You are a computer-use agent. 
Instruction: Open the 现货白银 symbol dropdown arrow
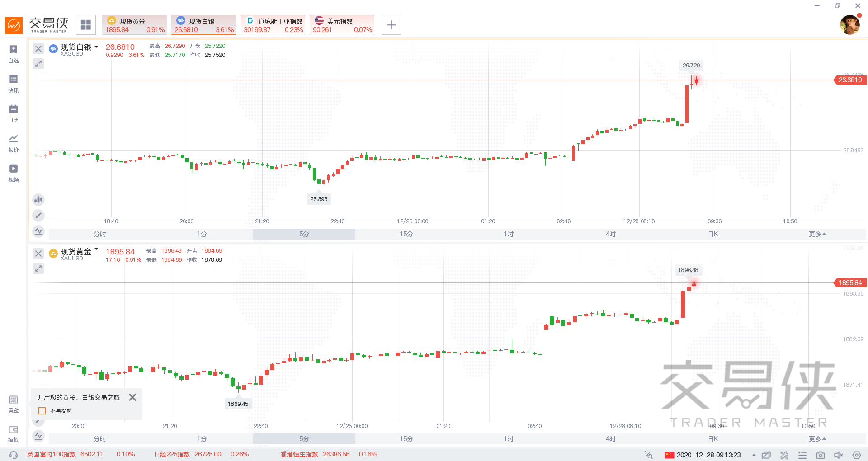pyautogui.click(x=96, y=47)
